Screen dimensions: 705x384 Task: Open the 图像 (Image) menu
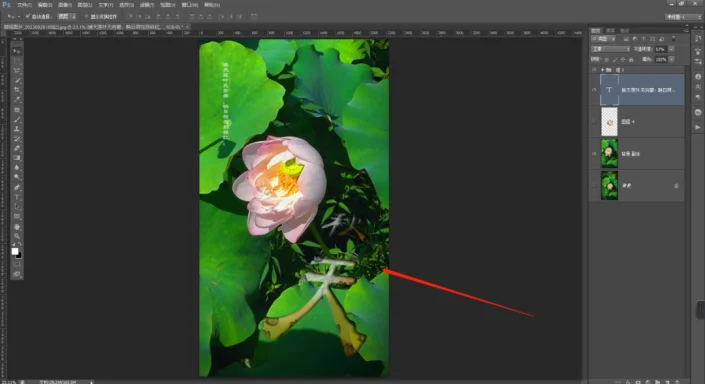coord(65,5)
